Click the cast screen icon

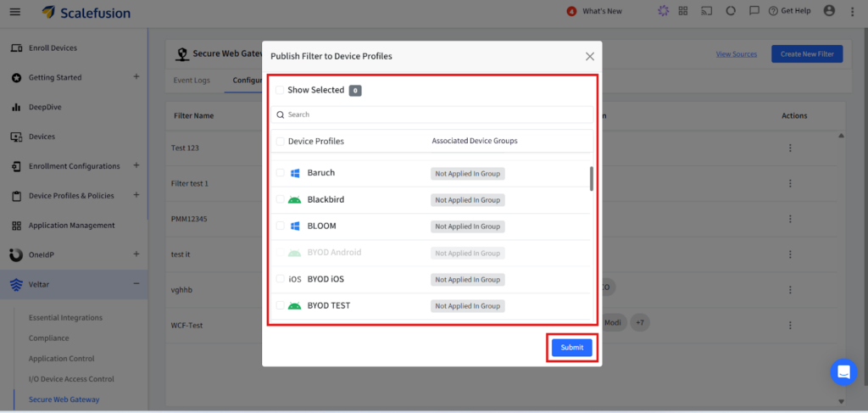pos(706,11)
